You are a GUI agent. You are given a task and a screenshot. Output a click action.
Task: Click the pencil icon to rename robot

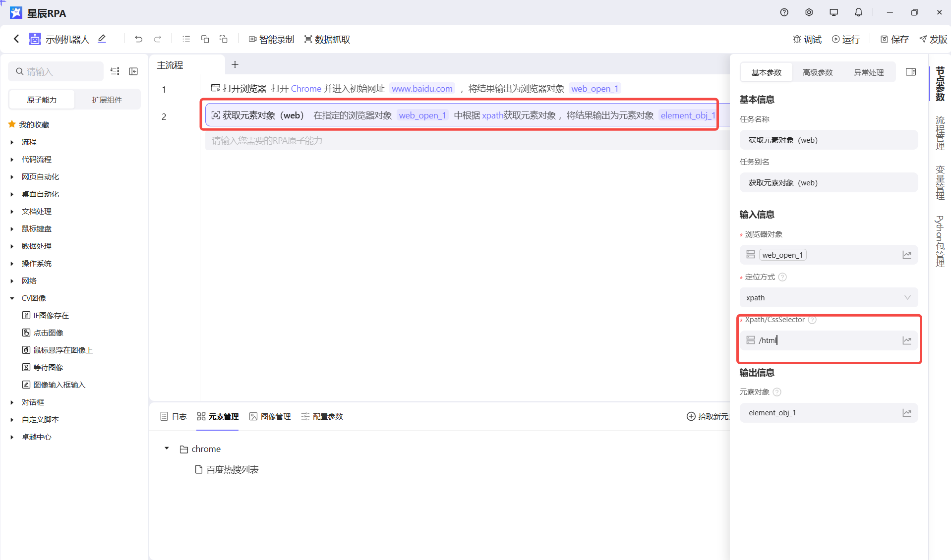[x=102, y=39]
